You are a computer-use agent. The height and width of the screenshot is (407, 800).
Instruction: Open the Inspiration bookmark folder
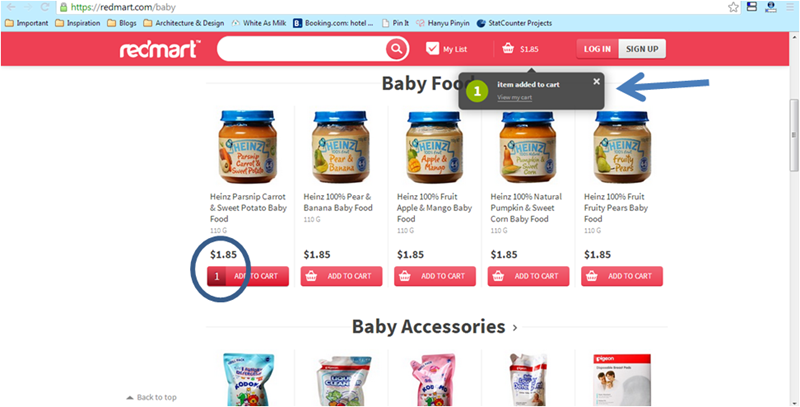pos(78,23)
